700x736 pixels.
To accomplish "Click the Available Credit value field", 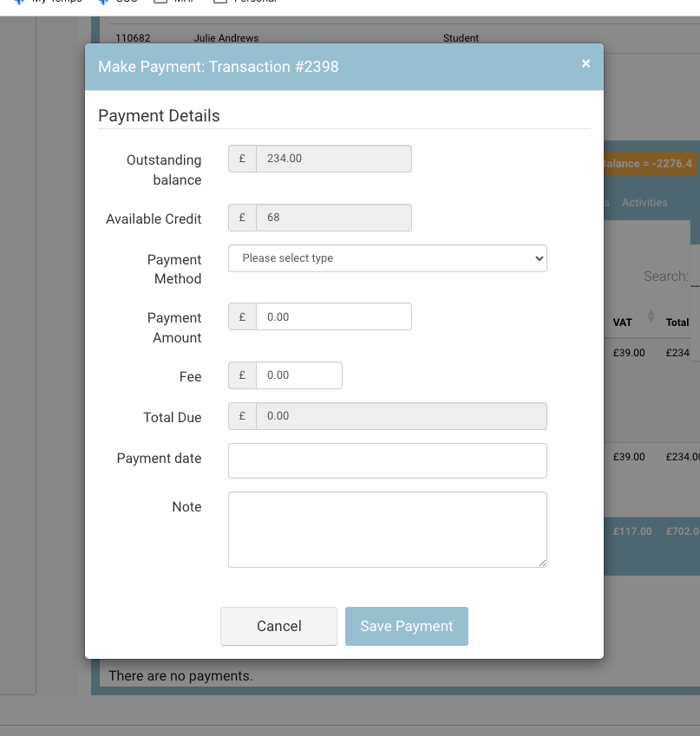I will click(x=333, y=218).
